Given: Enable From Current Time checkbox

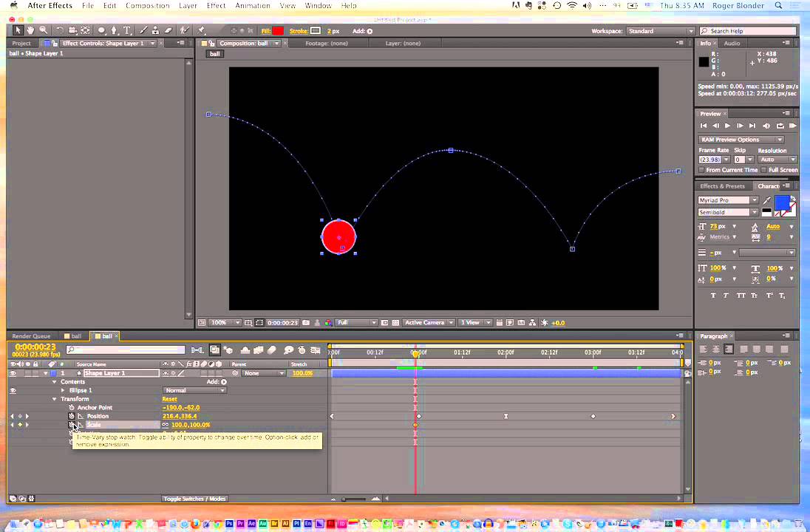Looking at the screenshot, I should point(701,170).
